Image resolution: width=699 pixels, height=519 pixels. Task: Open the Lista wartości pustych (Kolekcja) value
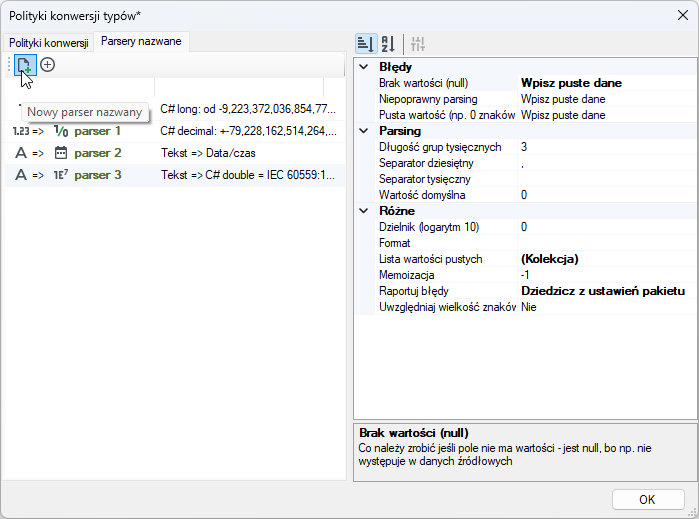coord(607,259)
